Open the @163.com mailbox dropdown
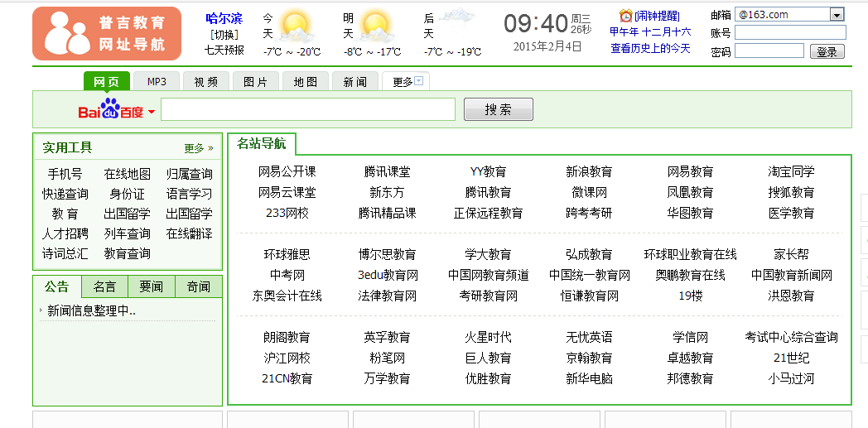The width and height of the screenshot is (868, 428). point(837,15)
